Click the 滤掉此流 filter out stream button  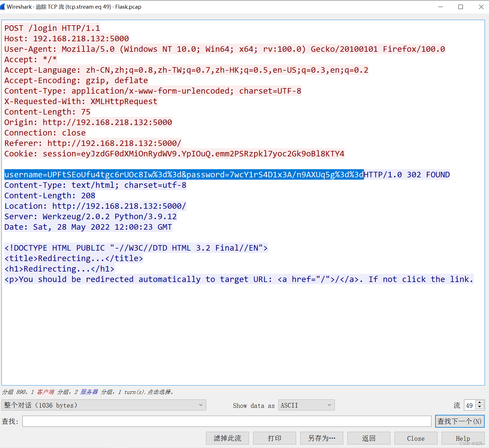(x=227, y=438)
